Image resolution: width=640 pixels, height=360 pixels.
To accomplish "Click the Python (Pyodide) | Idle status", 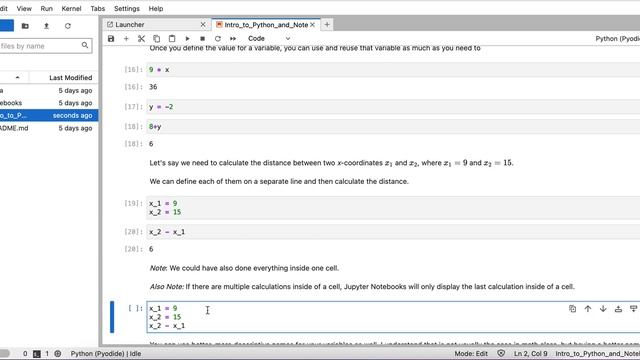I will tap(106, 353).
